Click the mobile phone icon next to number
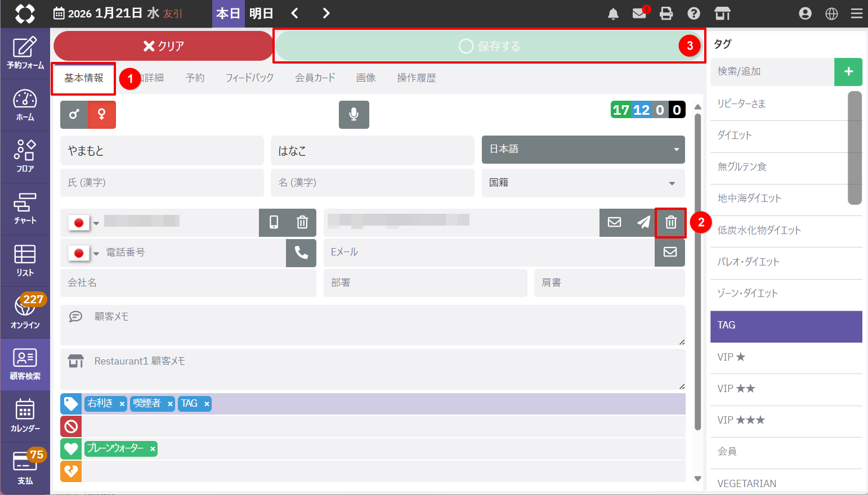Viewport: 868px width, 495px height. pyautogui.click(x=274, y=222)
